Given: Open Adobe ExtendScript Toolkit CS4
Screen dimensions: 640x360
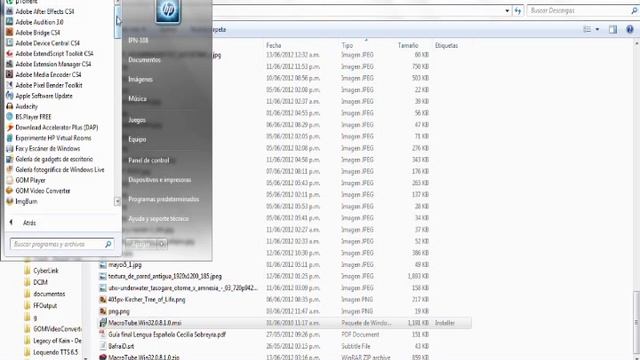Looking at the screenshot, I should tap(50, 53).
